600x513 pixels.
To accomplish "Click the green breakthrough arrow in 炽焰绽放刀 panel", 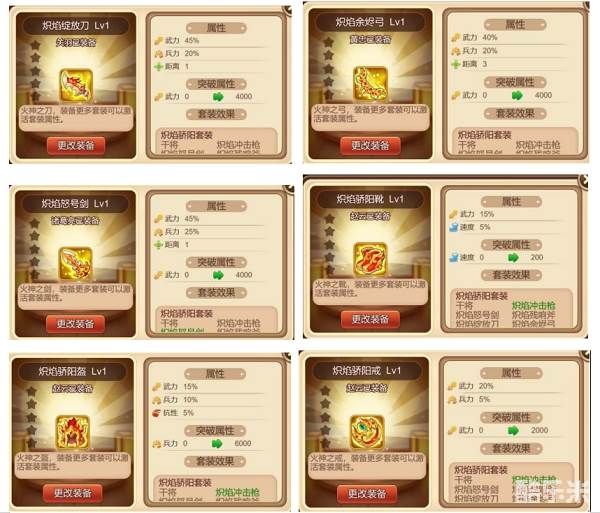I will click(x=218, y=96).
